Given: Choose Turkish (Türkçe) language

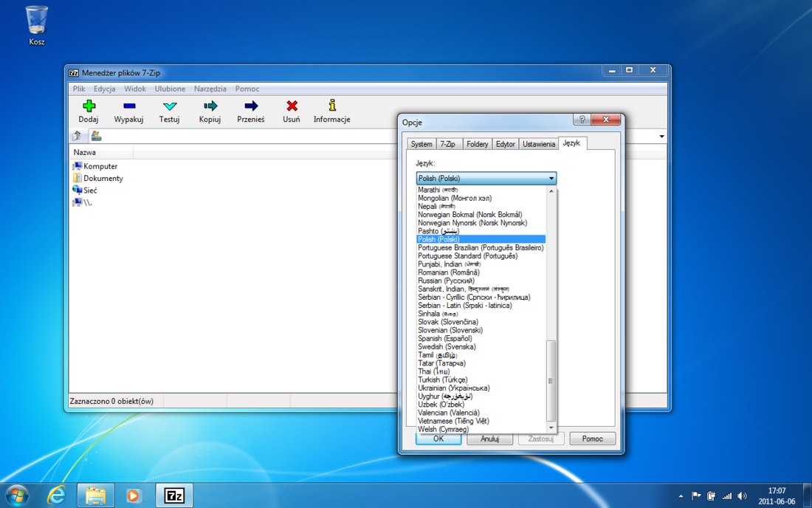Looking at the screenshot, I should [x=481, y=380].
